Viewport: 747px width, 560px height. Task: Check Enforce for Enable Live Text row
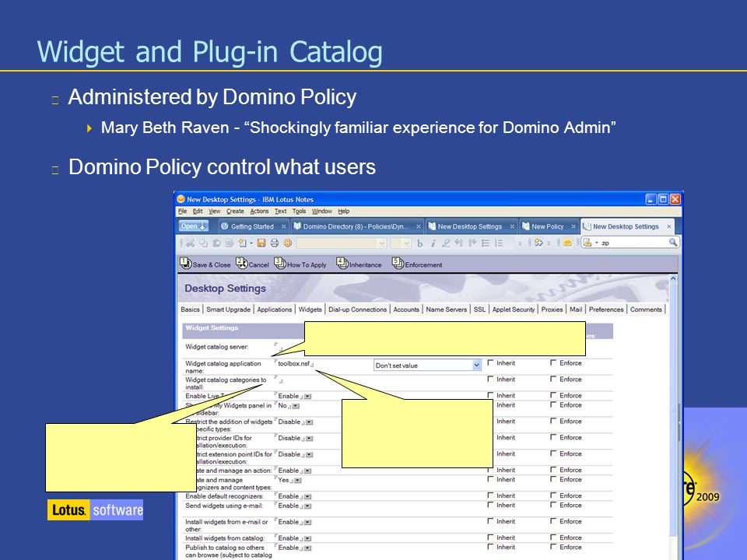coord(553,395)
